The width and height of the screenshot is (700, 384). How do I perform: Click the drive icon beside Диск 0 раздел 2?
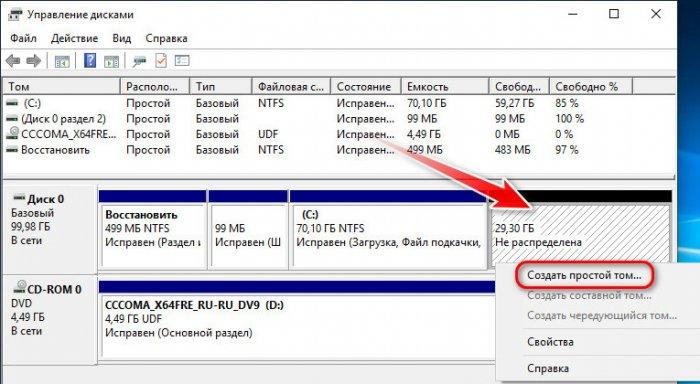(12, 119)
